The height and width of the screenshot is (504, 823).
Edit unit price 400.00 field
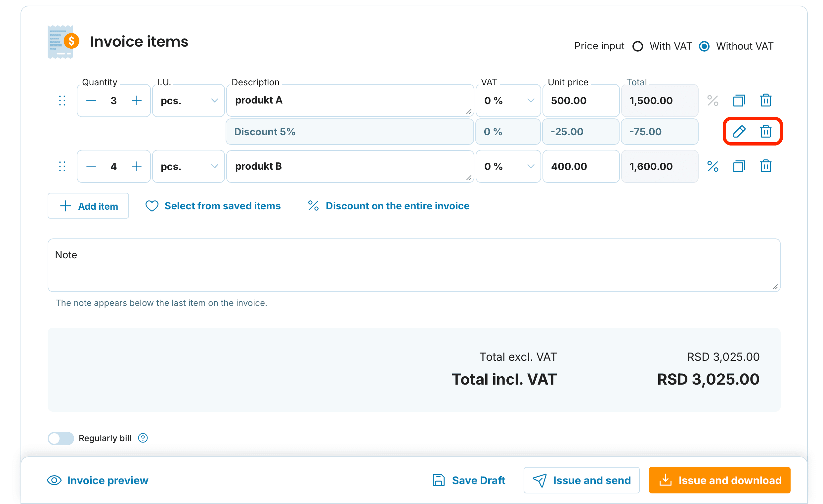581,166
